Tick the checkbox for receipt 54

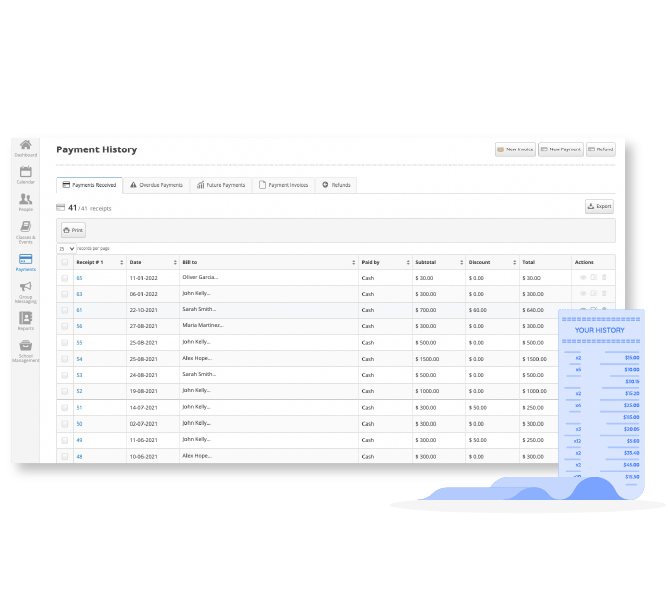(x=65, y=359)
